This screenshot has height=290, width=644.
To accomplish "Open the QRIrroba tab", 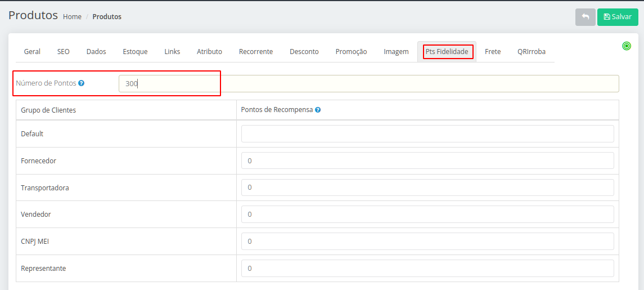I will coord(532,52).
